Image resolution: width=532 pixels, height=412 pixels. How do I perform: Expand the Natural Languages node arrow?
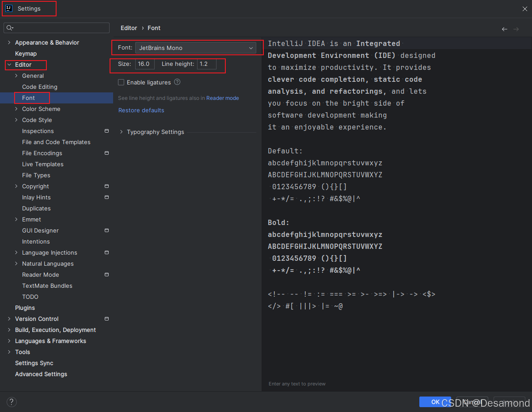pyautogui.click(x=16, y=263)
